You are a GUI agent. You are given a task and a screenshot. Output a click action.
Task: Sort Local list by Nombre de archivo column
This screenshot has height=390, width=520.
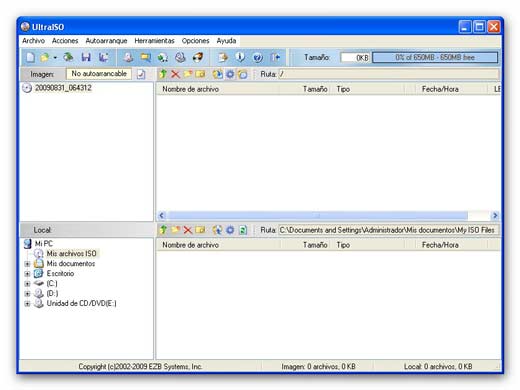pos(219,245)
